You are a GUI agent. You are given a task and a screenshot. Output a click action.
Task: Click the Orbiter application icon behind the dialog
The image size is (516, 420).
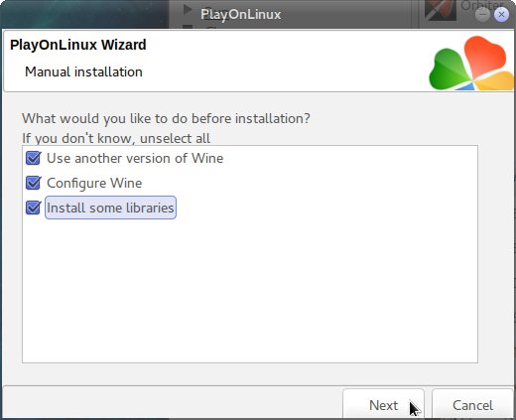pos(441,9)
